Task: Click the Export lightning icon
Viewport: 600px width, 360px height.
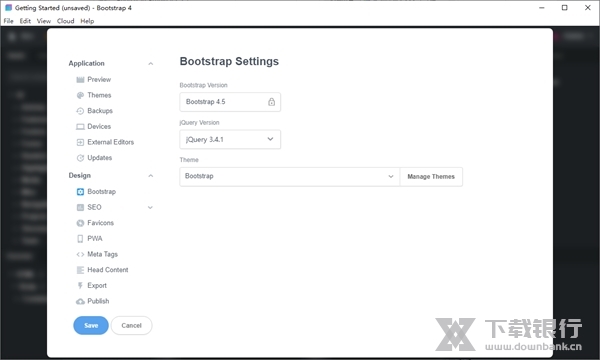Action: pyautogui.click(x=80, y=286)
